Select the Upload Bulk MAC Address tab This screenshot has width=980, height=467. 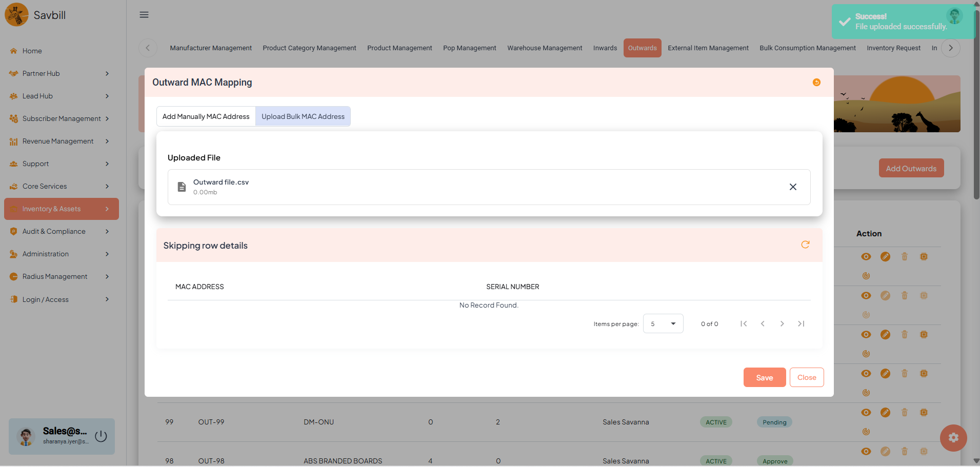pos(303,116)
